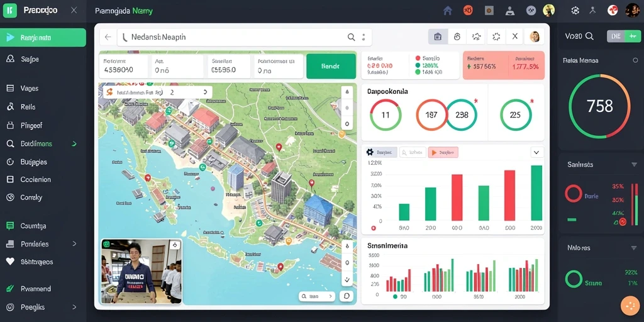Select the gauge showing 11
This screenshot has width=644, height=322.
point(386,115)
